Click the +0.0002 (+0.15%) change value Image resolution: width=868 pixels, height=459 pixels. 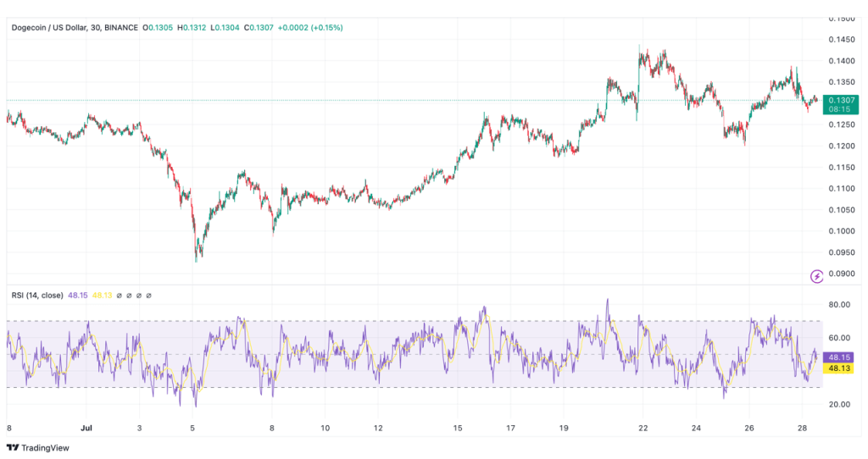coord(307,27)
